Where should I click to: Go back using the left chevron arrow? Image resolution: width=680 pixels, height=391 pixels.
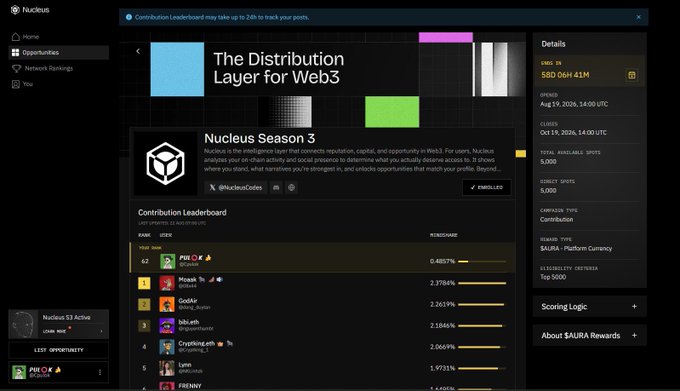[x=138, y=51]
